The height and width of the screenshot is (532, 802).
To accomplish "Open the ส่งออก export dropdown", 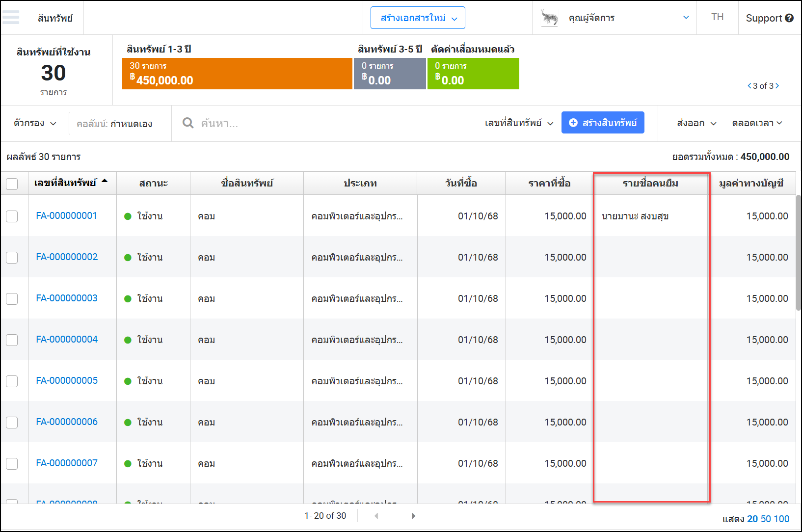I will (696, 123).
